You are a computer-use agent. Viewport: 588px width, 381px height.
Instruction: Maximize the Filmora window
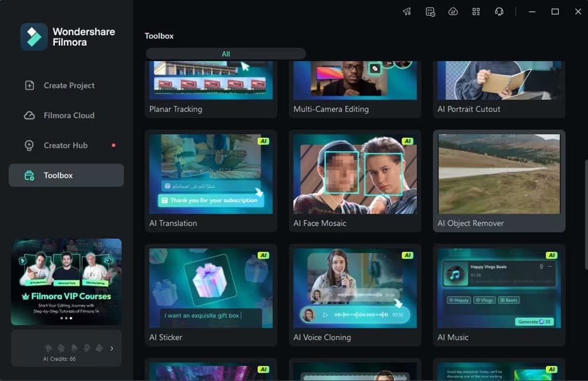click(555, 12)
